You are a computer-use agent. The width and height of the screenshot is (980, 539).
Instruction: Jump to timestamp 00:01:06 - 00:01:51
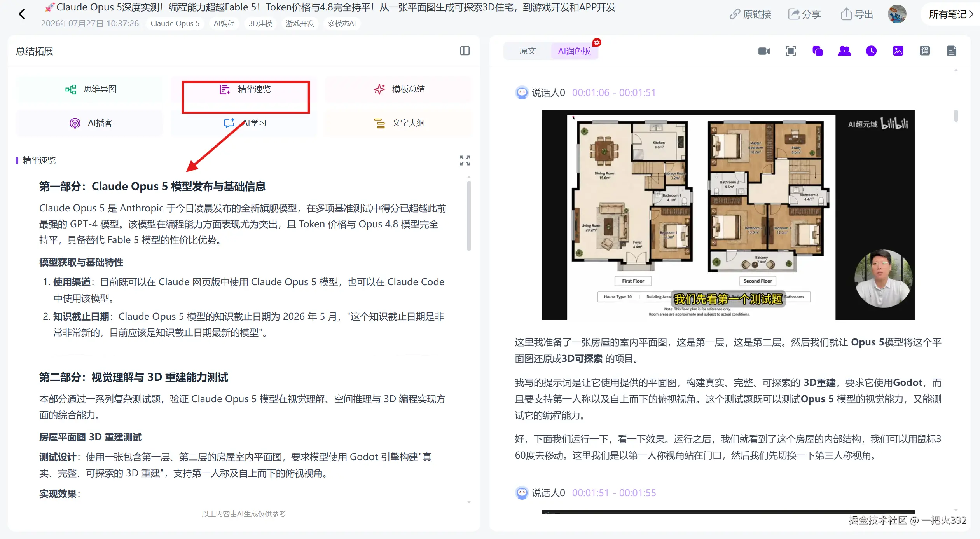click(614, 93)
